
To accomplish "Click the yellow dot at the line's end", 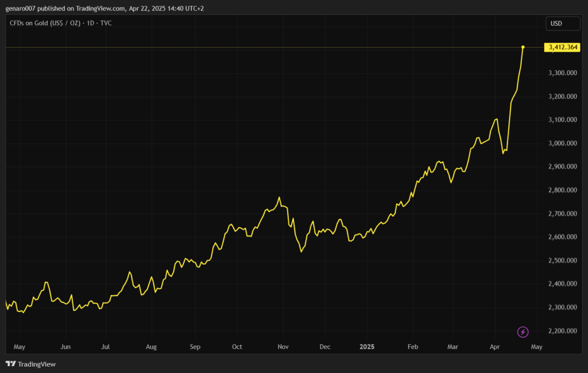I will click(x=523, y=47).
